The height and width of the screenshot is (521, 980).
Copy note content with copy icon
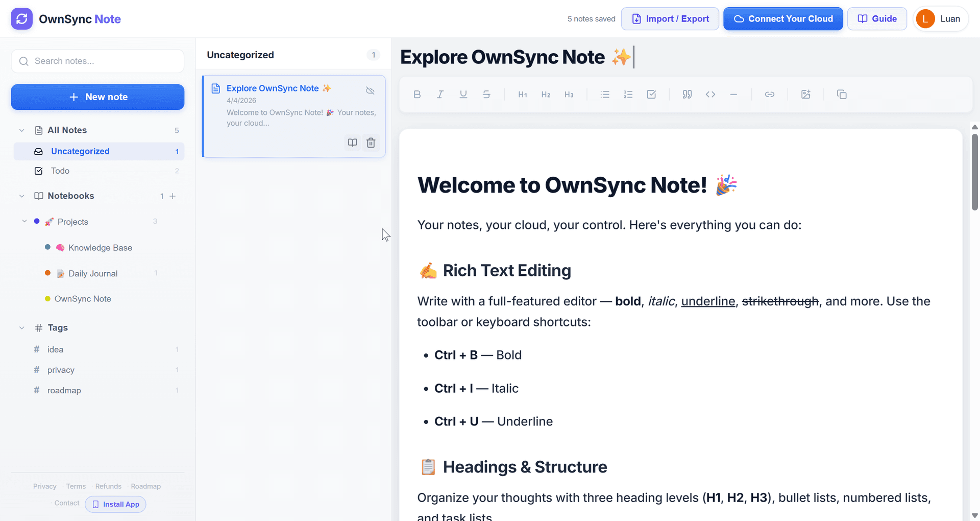pyautogui.click(x=842, y=94)
